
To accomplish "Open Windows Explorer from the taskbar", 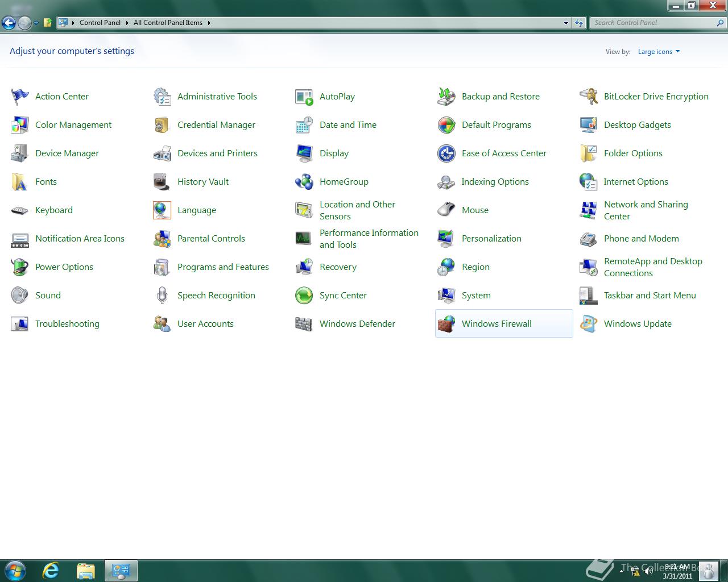I will 85,571.
